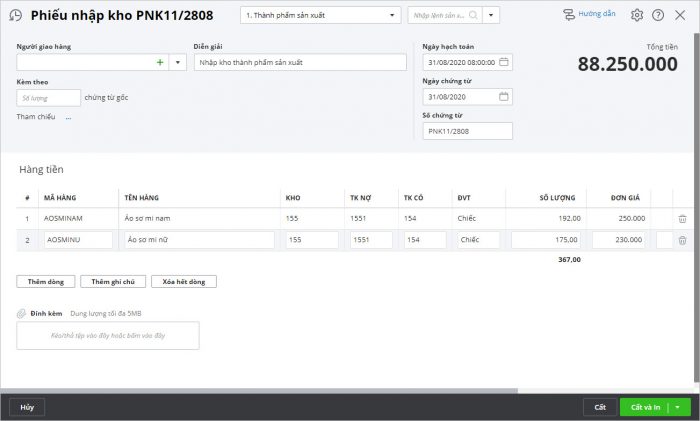Viewport: 700px width, 421px height.
Task: Click the Diễn giải text field
Action: point(300,62)
